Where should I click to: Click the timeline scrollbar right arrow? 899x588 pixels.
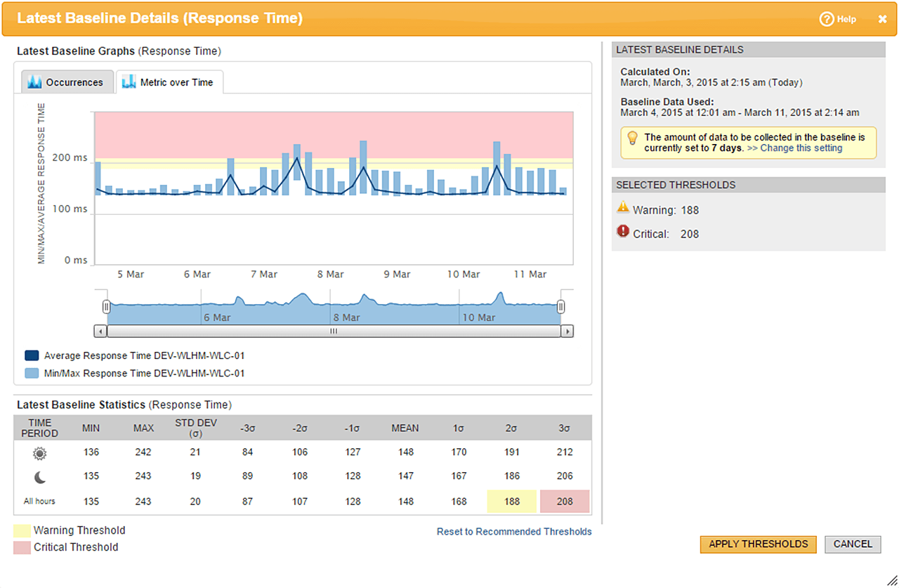pos(567,331)
